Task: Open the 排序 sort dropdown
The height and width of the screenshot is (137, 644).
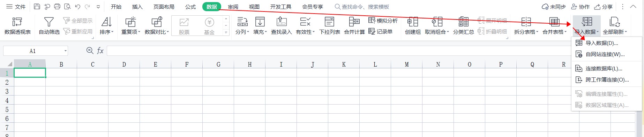Action: coord(106,26)
